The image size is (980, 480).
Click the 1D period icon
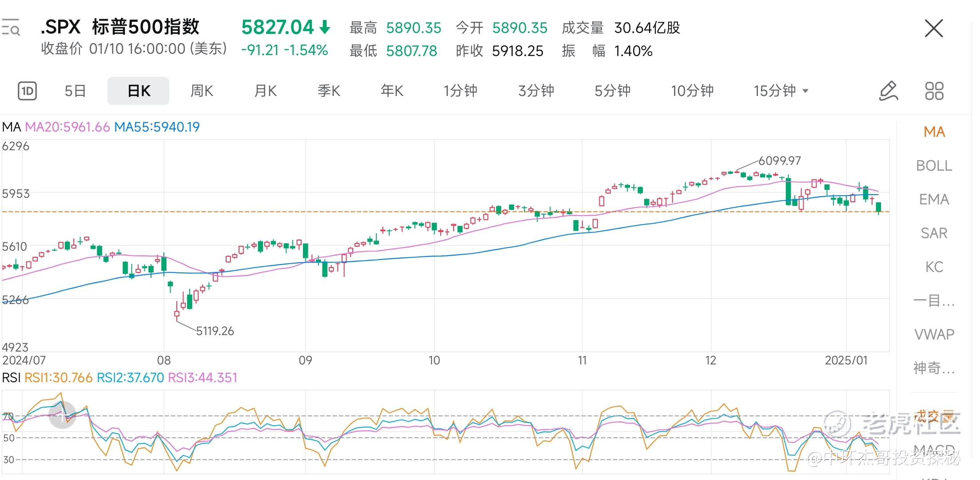click(27, 91)
